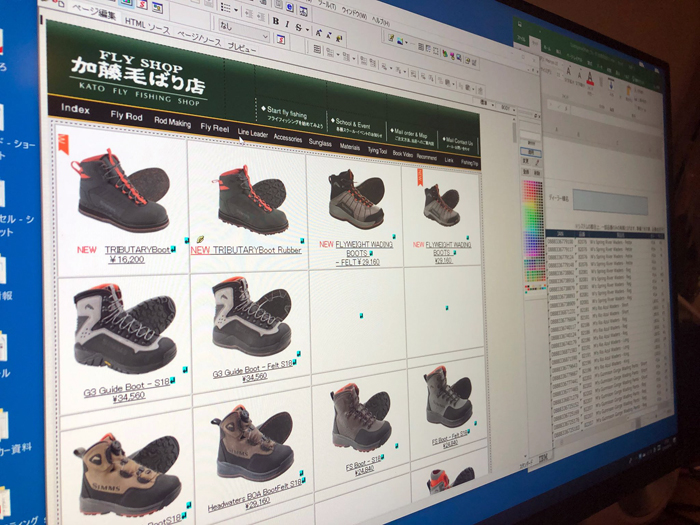The width and height of the screenshot is (700, 525).
Task: Click the Start fly fishing header link
Action: [292, 115]
